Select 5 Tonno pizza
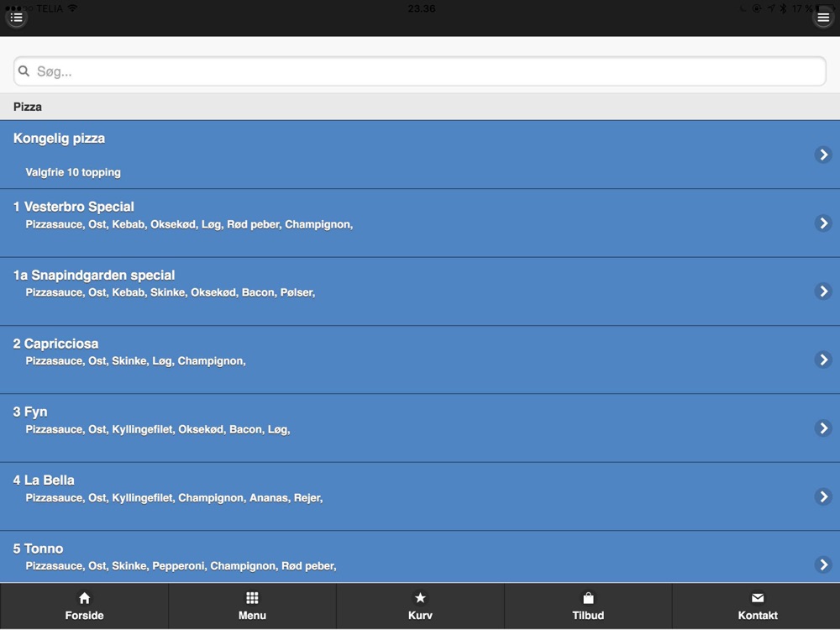 (420, 557)
